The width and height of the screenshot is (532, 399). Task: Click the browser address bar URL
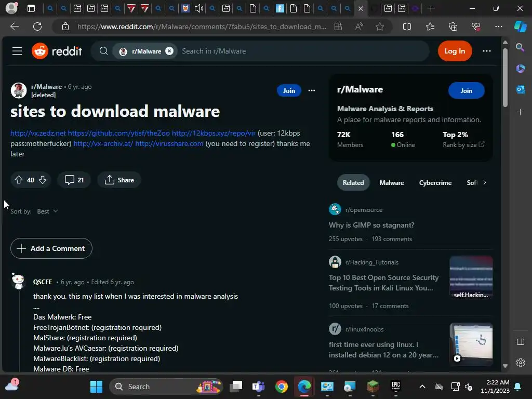pos(202,26)
